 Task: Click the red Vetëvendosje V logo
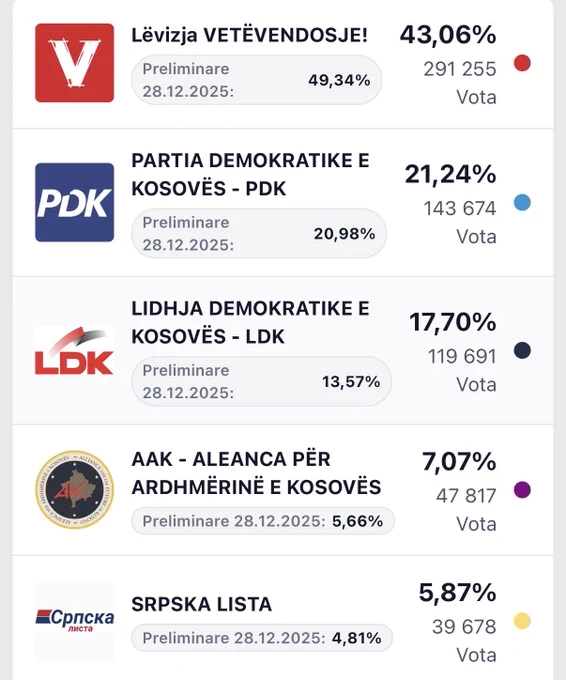tap(75, 63)
